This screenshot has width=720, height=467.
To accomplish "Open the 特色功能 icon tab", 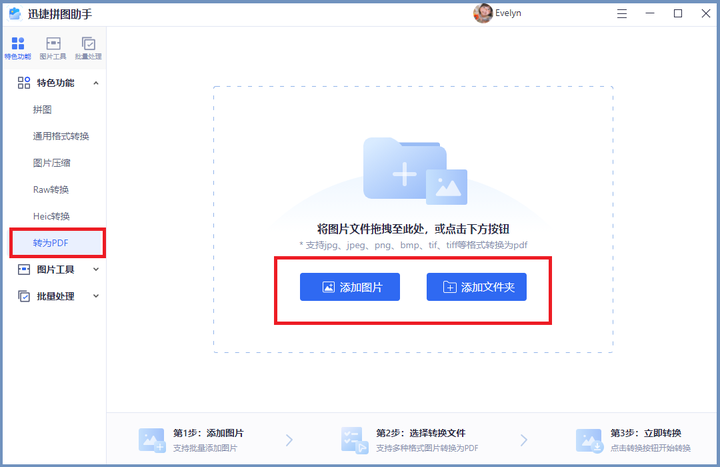I will coord(17,48).
